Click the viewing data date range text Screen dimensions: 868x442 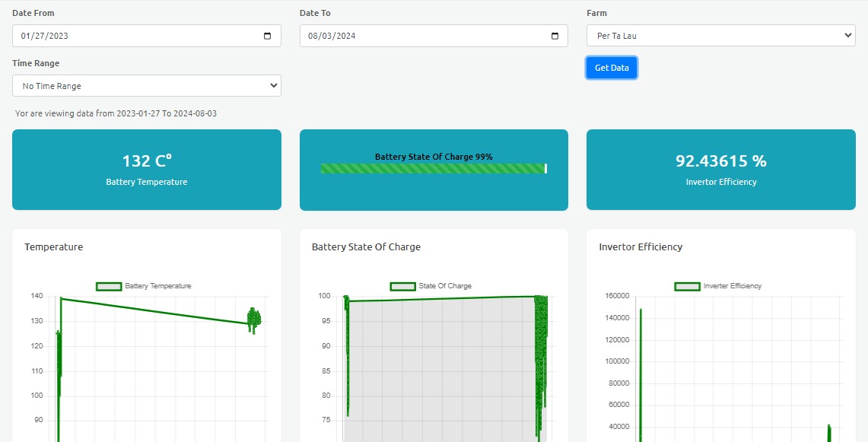[x=116, y=113]
